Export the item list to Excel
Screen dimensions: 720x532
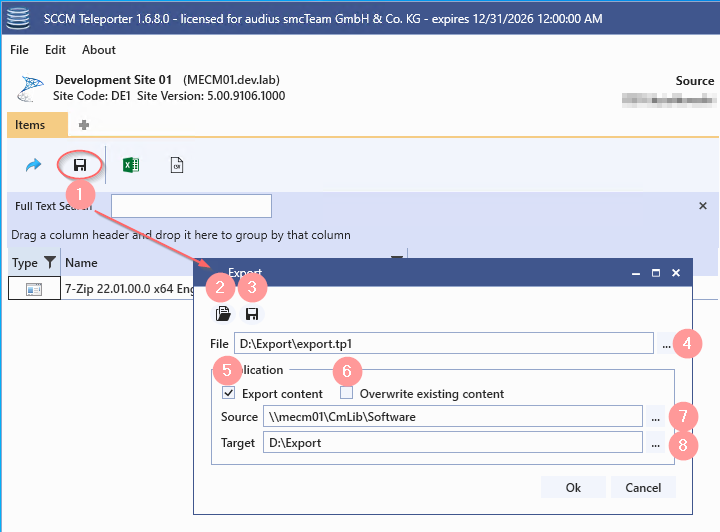(130, 165)
